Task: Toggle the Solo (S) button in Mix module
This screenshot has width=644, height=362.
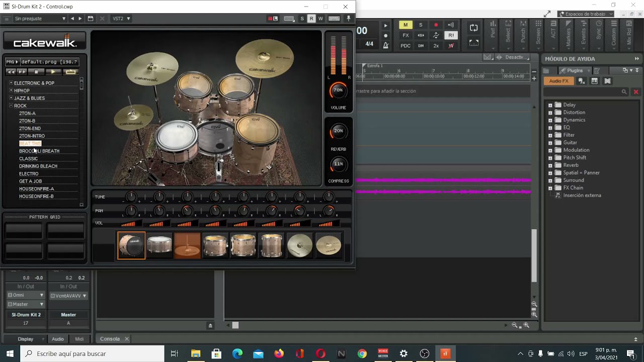Action: 421,25
